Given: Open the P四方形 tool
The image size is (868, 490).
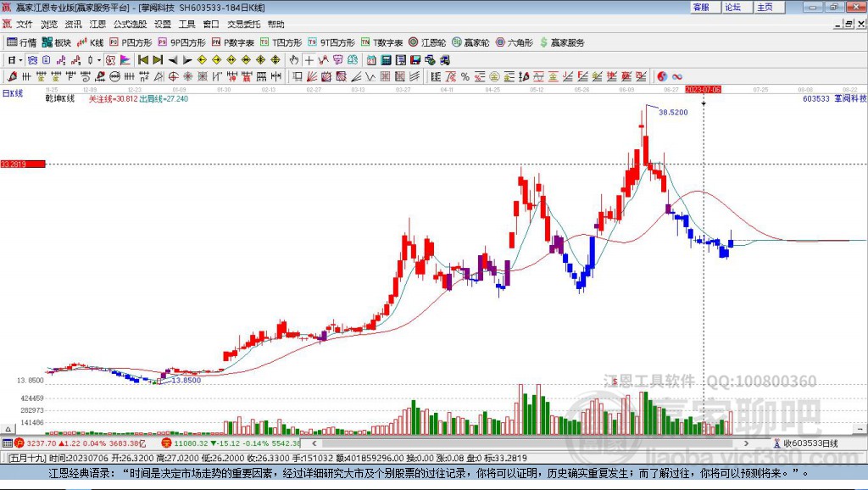Looking at the screenshot, I should coord(131,42).
